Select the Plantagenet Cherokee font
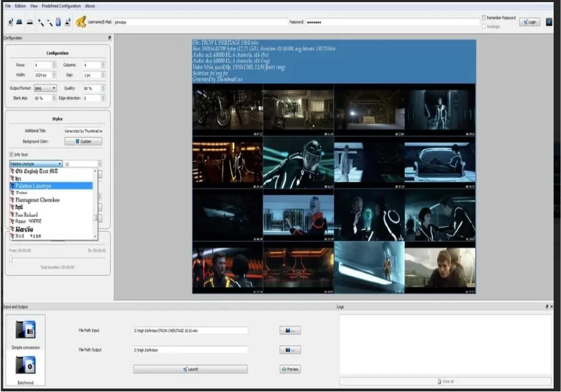The width and height of the screenshot is (561, 392). 51,200
